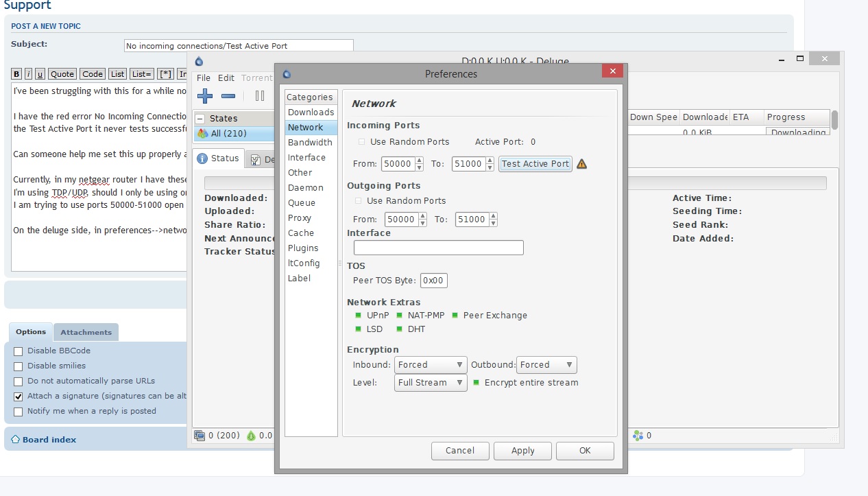The width and height of the screenshot is (868, 496).
Task: Click Apply in Preferences
Action: (523, 451)
